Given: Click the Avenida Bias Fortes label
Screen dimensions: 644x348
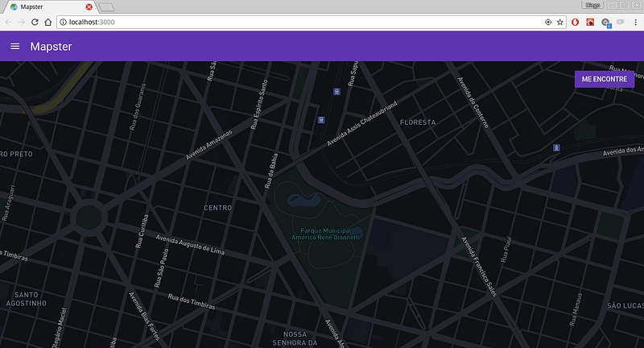Looking at the screenshot, I should pyautogui.click(x=144, y=316).
